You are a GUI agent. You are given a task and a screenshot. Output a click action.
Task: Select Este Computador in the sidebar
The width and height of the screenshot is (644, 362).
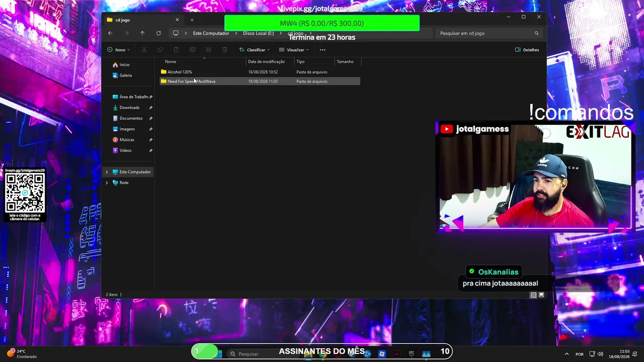[x=132, y=172]
